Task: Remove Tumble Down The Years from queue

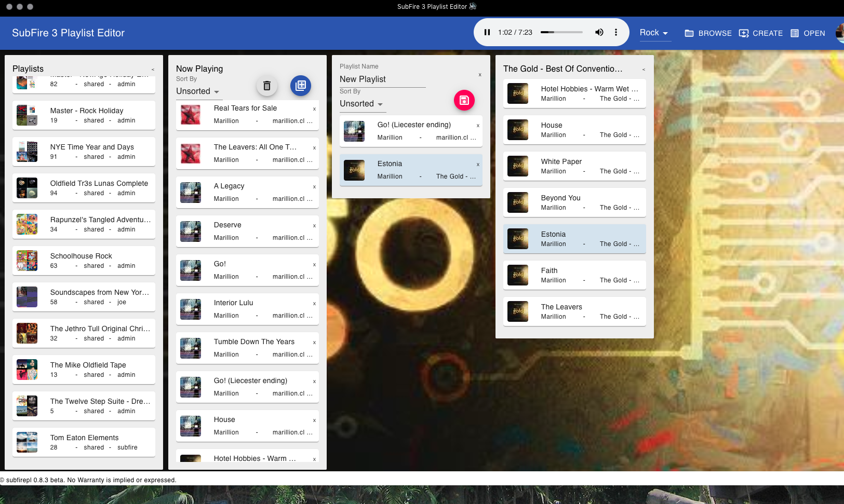Action: point(314,343)
